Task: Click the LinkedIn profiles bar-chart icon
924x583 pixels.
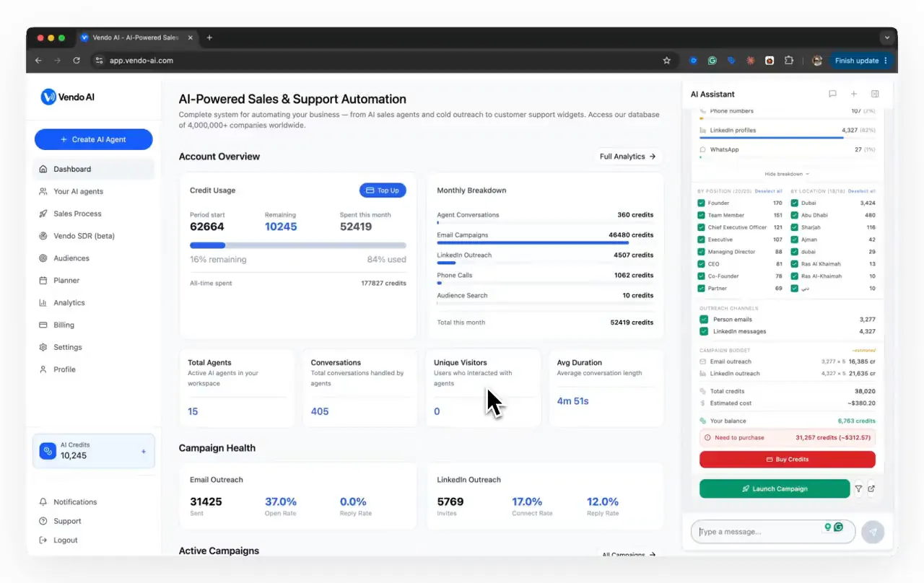Action: click(702, 131)
